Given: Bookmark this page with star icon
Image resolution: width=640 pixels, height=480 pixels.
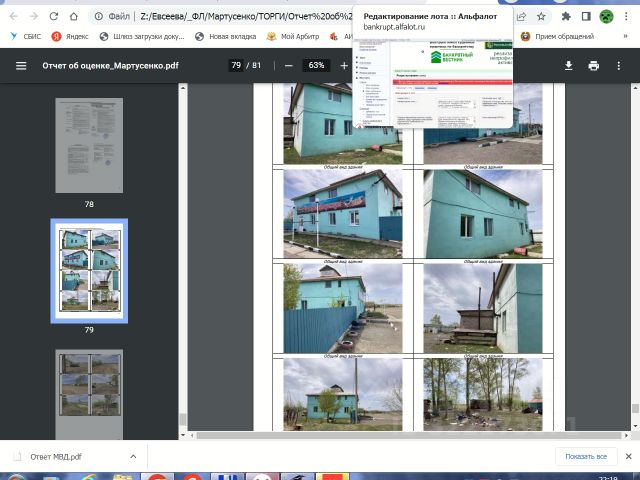Looking at the screenshot, I should pos(541,17).
